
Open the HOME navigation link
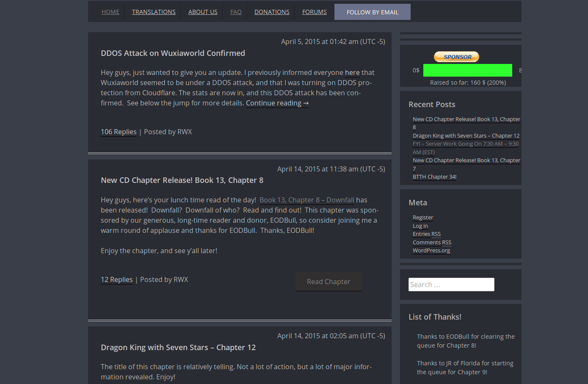[110, 12]
